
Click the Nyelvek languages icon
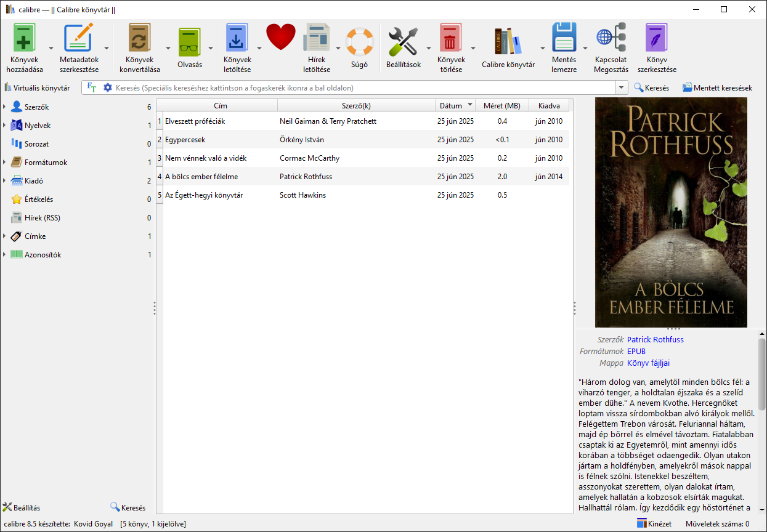click(17, 126)
